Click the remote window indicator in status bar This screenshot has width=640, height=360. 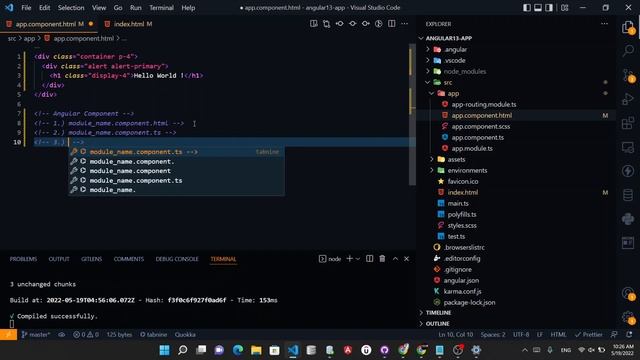8,335
